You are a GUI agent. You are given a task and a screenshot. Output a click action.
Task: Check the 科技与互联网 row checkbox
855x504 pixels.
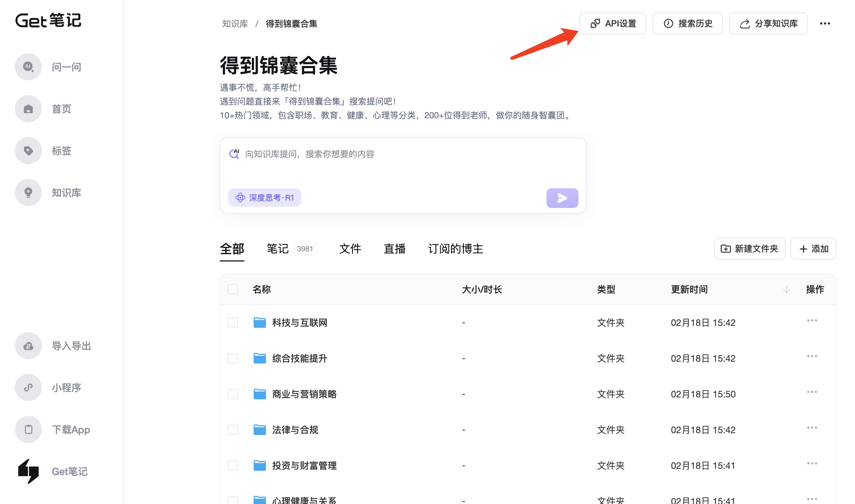[233, 322]
